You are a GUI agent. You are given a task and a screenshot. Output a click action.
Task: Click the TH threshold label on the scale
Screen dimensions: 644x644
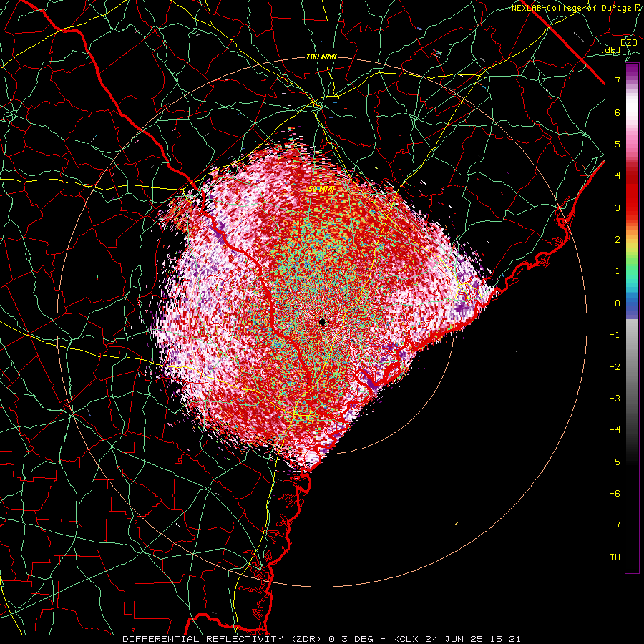click(x=615, y=557)
